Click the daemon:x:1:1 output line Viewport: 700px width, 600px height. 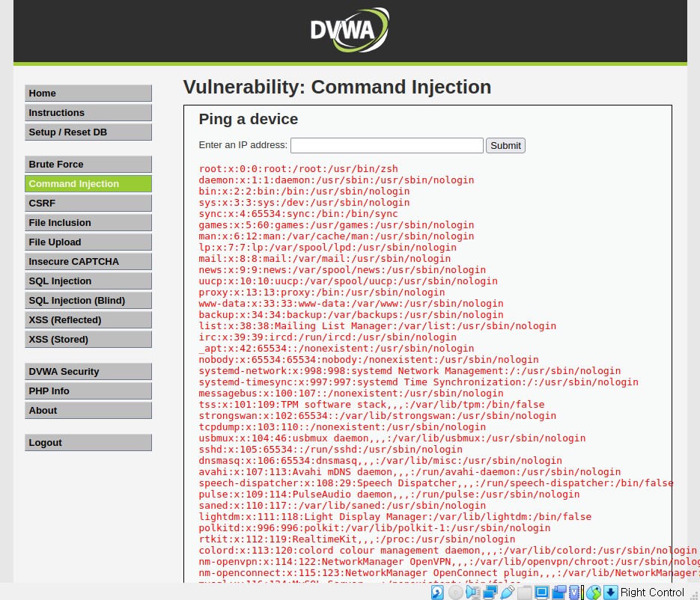click(336, 180)
